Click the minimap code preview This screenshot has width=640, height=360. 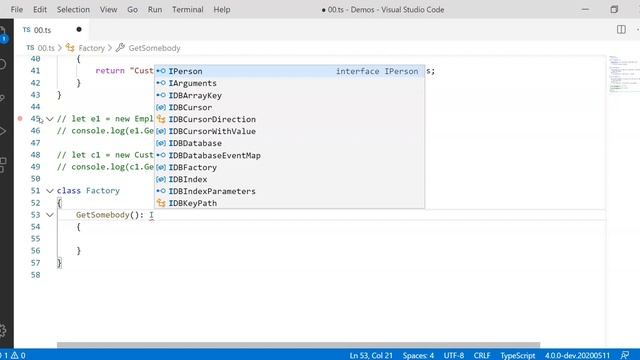(x=623, y=73)
